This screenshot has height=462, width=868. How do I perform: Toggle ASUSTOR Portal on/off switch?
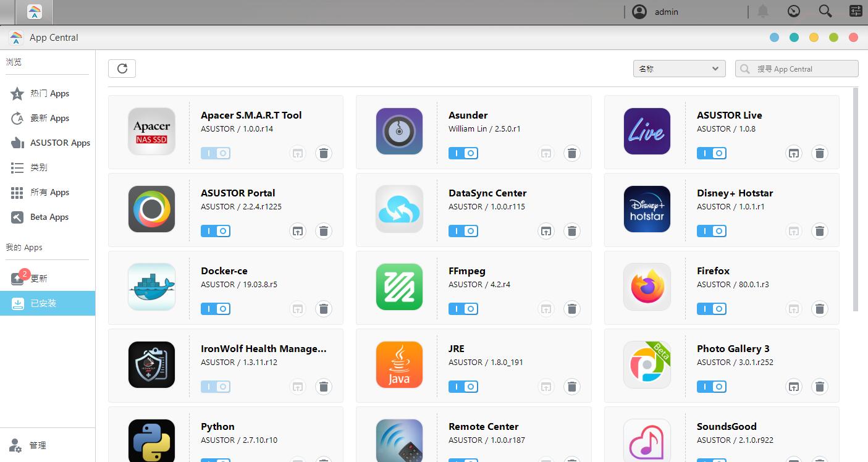click(216, 231)
